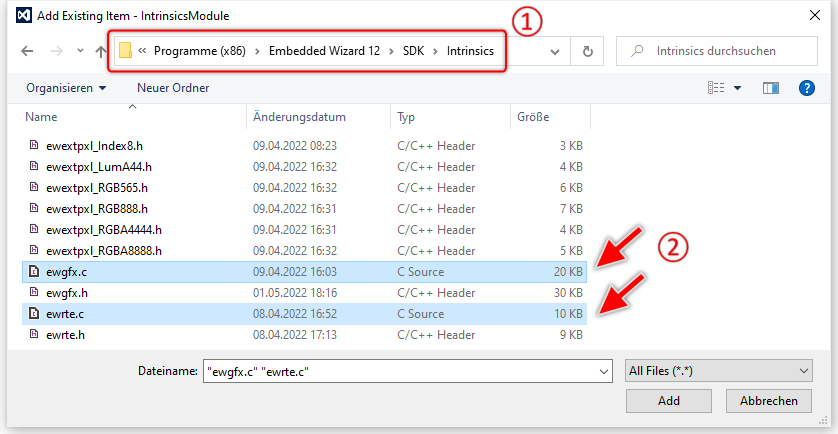Click the Intrinsics durchsuchen search field
Screen dimensions: 838x434
(x=725, y=51)
